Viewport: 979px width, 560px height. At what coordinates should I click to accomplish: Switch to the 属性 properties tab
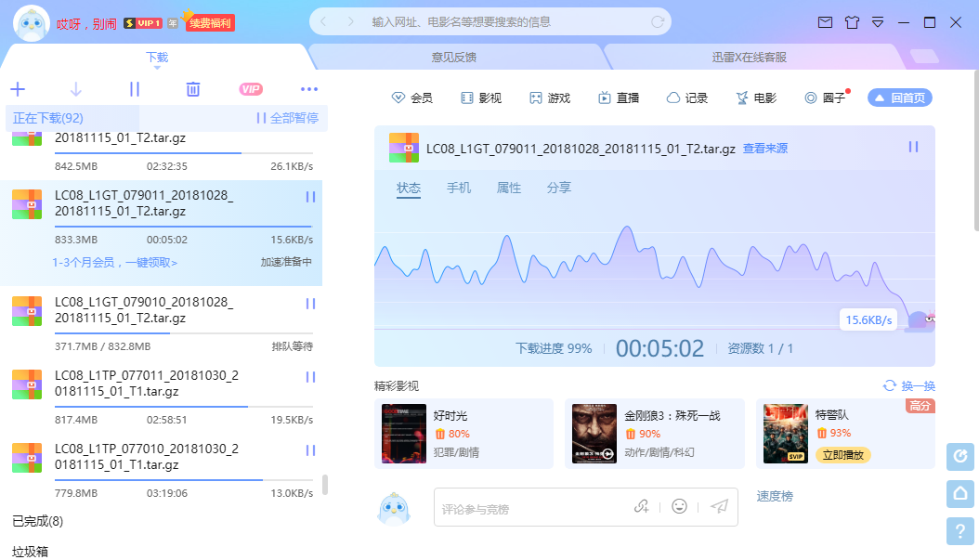pos(509,187)
